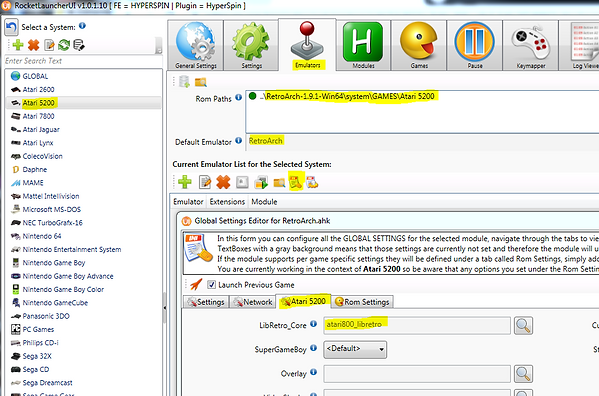Image resolution: width=599 pixels, height=396 pixels.
Task: Open emulator folder icon in emulator toolbar
Action: (279, 183)
